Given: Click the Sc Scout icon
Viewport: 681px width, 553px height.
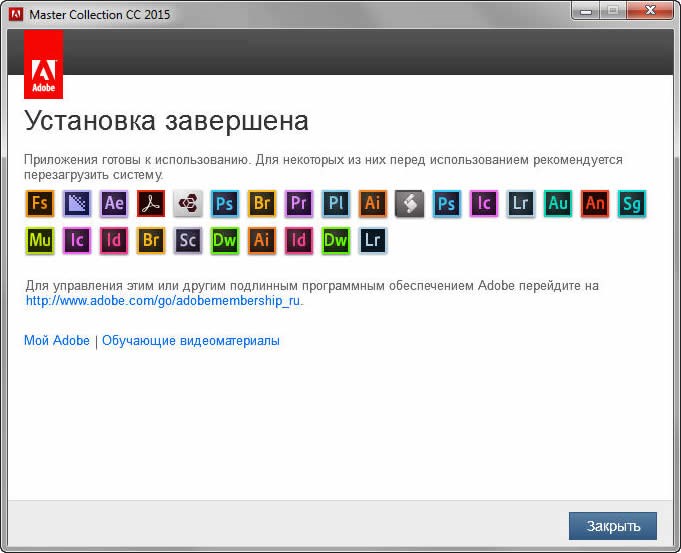Looking at the screenshot, I should coord(188,240).
